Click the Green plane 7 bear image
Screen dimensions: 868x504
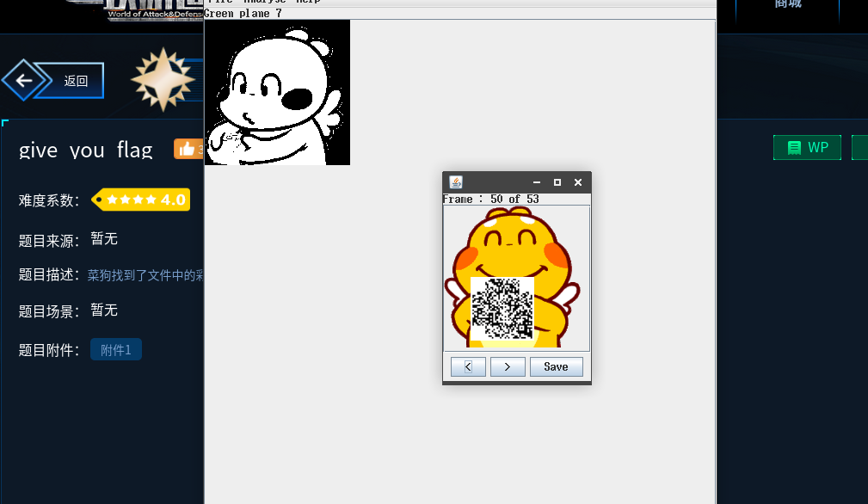(277, 92)
